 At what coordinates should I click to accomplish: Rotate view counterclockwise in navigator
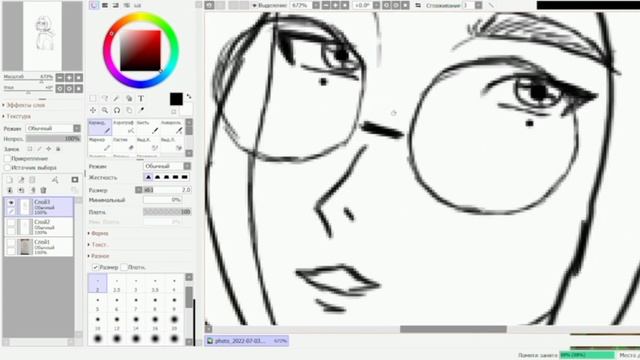tap(60, 88)
